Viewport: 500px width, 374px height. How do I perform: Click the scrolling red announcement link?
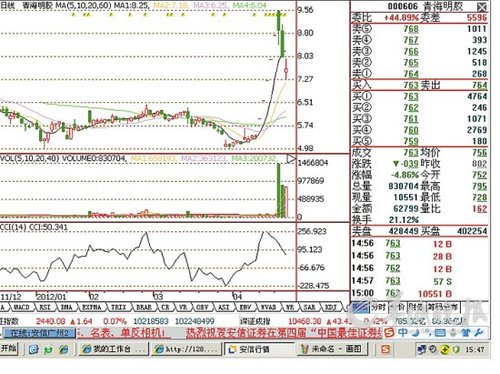(x=230, y=333)
